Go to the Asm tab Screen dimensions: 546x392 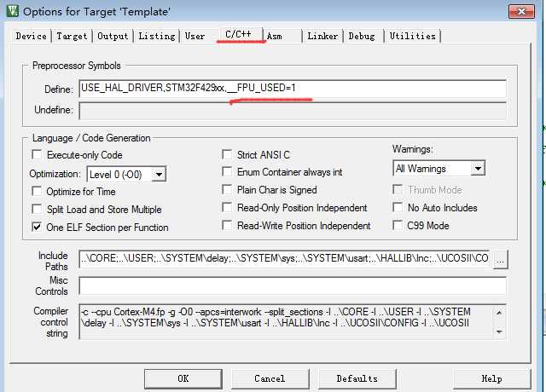(275, 36)
